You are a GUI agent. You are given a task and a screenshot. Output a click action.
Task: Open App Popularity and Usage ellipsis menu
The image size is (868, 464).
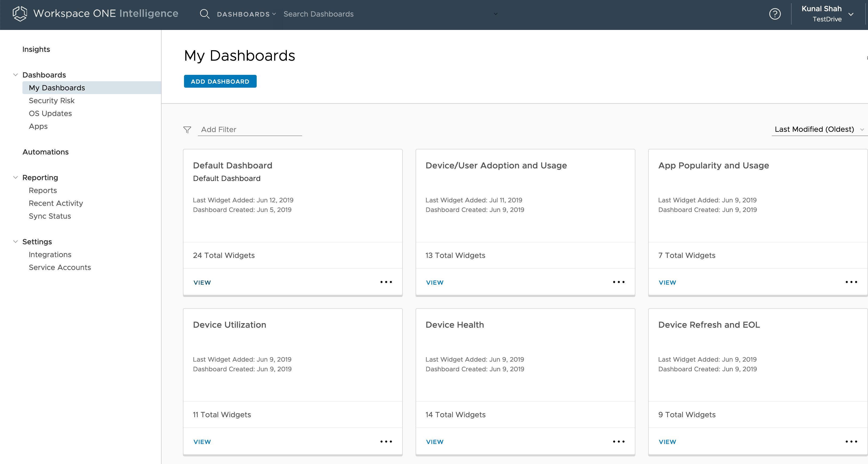click(851, 282)
